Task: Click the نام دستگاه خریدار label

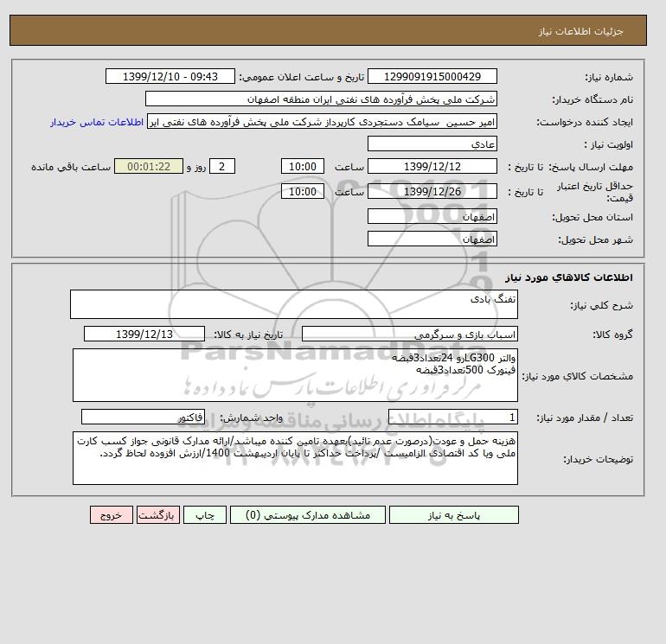Action: tap(592, 99)
